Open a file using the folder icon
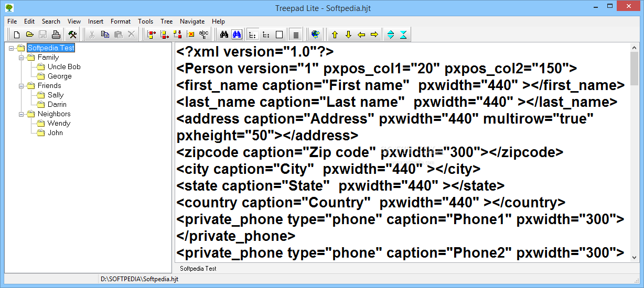 click(30, 35)
